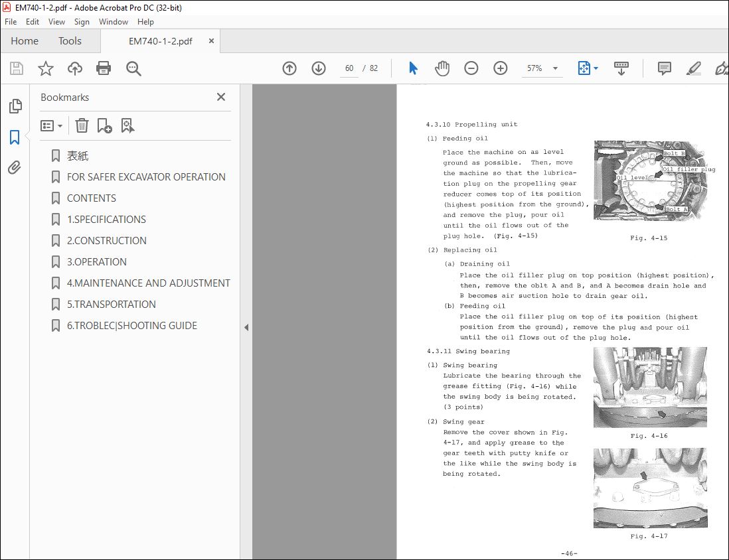
Task: Click the scrolling mode keyboard icon
Action: coord(621,68)
